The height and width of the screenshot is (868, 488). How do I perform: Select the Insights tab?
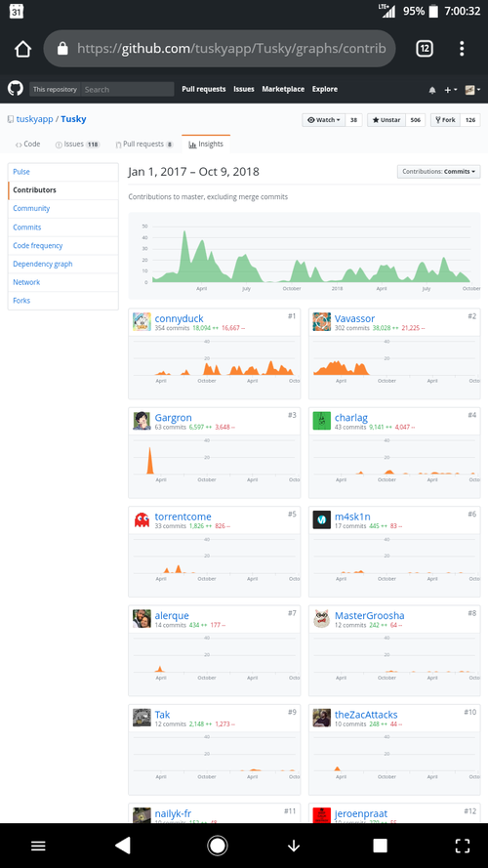pos(206,144)
